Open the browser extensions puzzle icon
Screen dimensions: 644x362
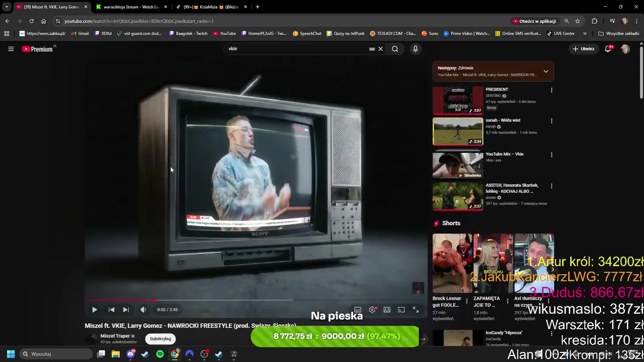[x=595, y=21]
